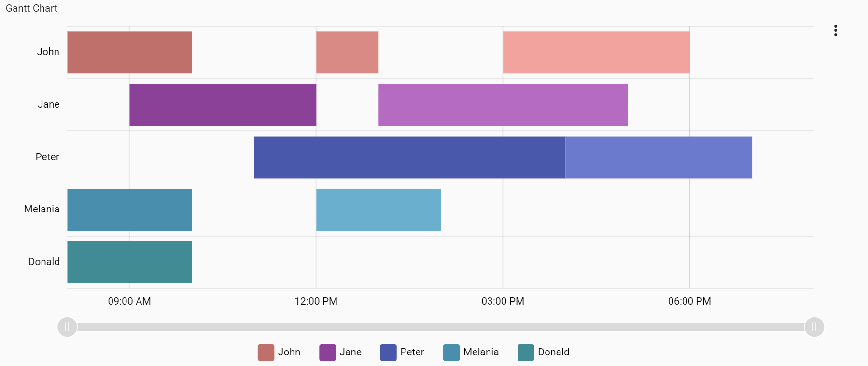Toggle Donald's series via legend label
Image resolution: width=868 pixels, height=366 pixels.
coord(553,352)
